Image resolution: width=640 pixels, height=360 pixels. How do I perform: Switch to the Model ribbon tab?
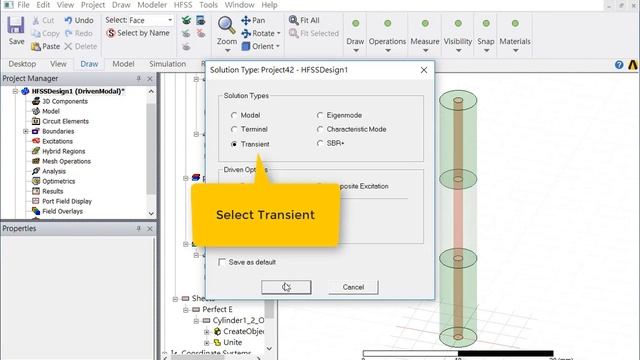point(123,64)
